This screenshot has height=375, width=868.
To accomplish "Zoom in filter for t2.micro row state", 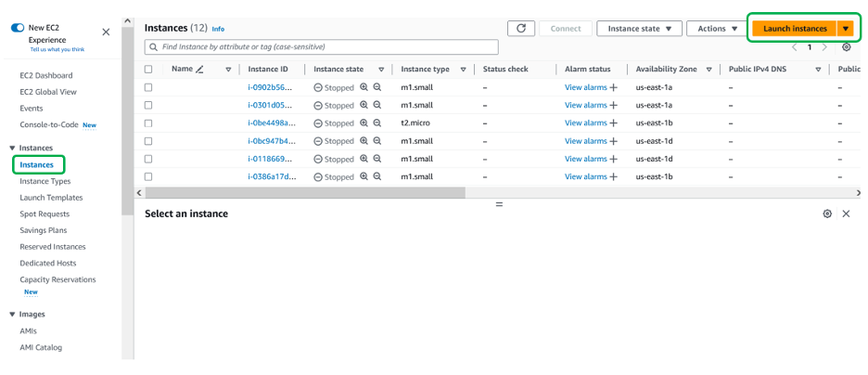I will tap(364, 123).
